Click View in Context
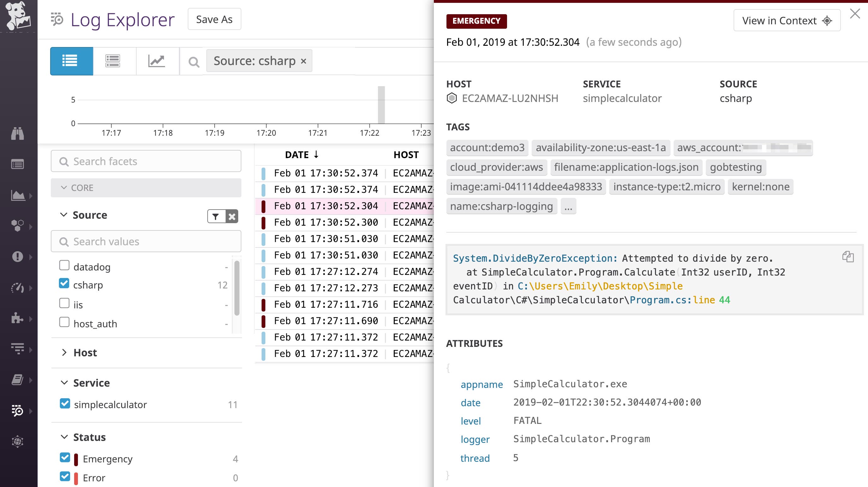Image resolution: width=868 pixels, height=487 pixels. coord(787,20)
